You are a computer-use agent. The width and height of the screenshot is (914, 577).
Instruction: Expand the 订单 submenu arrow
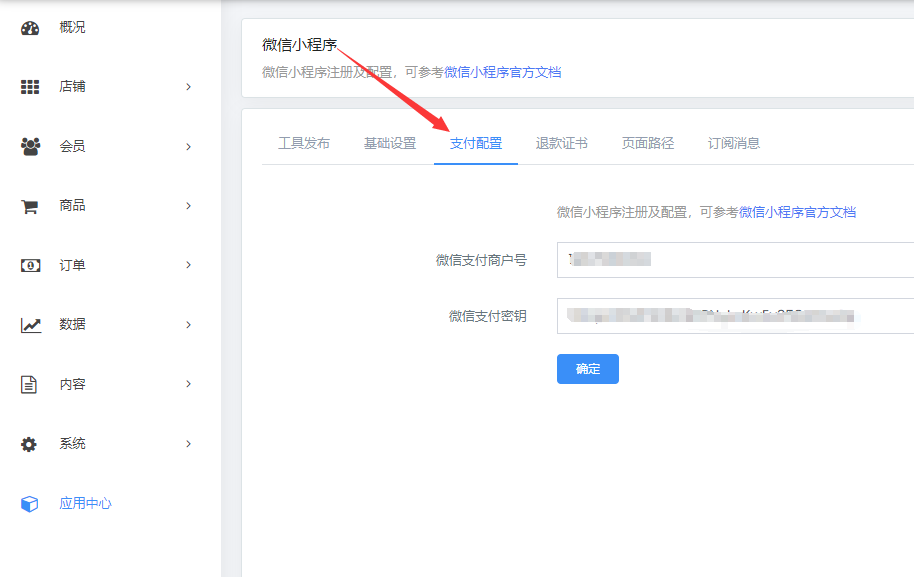click(x=188, y=265)
